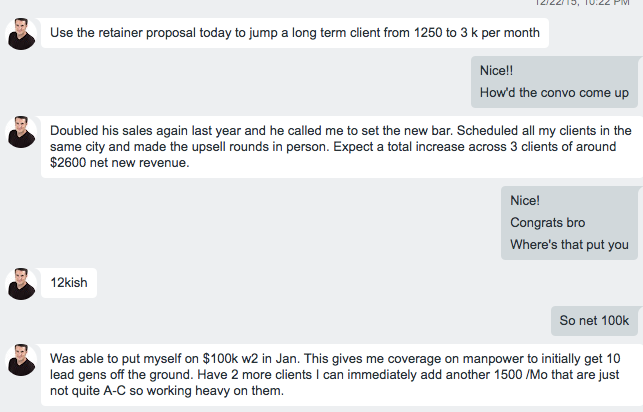Select the 'Was able to put myself' message bubble
Screen dimensions: 643x412
[x=340, y=374]
